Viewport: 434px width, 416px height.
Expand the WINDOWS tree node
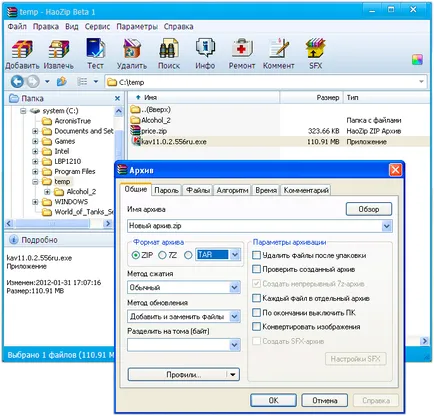(35, 202)
